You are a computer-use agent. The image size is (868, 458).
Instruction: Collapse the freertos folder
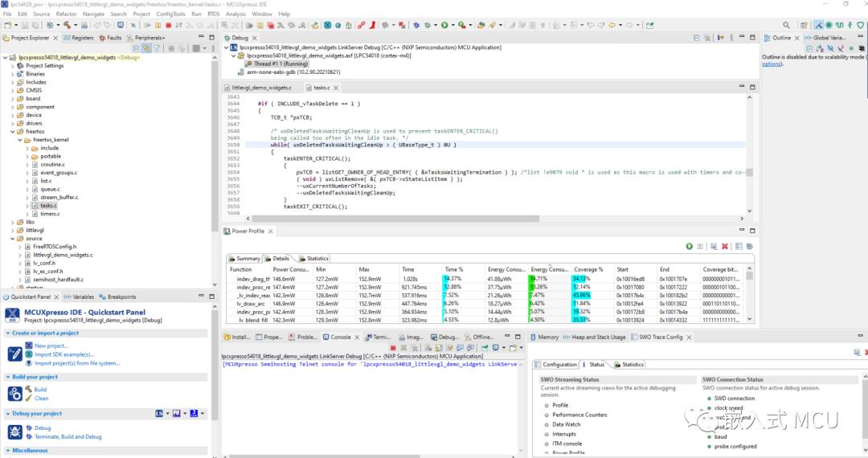[13, 132]
